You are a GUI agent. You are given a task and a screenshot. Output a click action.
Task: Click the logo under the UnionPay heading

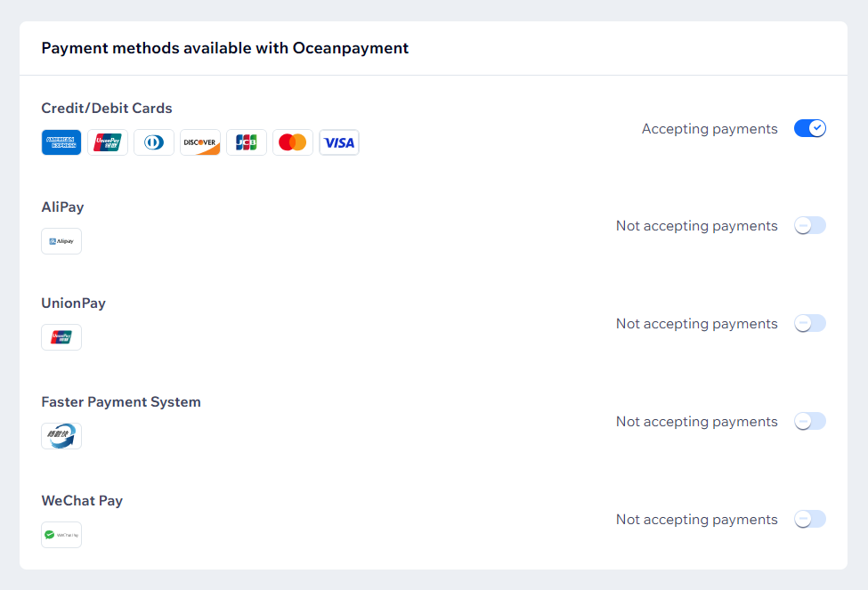[61, 337]
